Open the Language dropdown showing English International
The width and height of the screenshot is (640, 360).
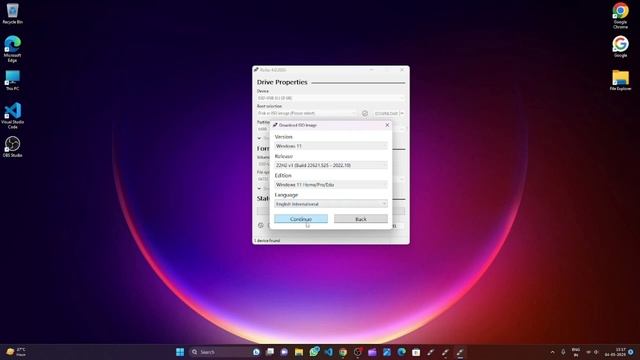click(x=331, y=204)
